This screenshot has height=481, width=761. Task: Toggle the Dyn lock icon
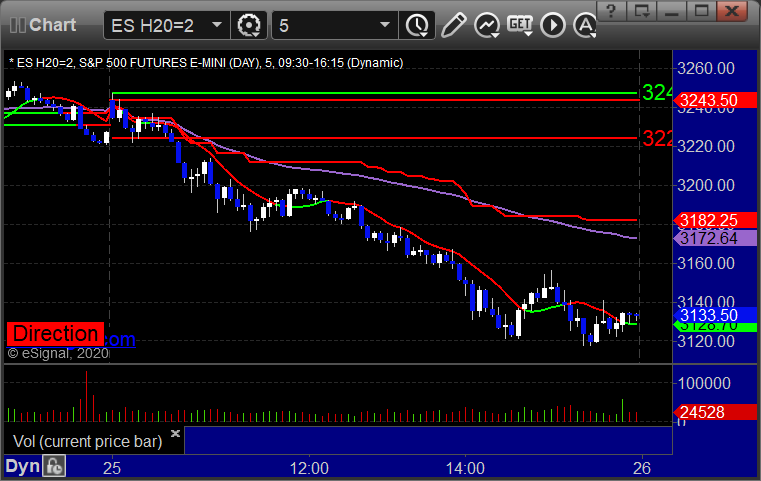pos(54,467)
